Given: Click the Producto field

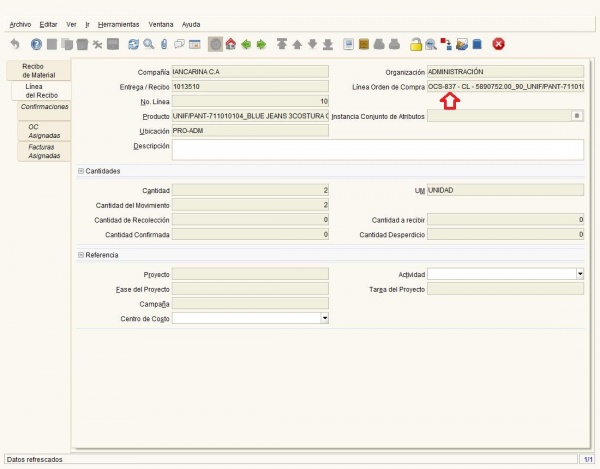Looking at the screenshot, I should [250, 116].
